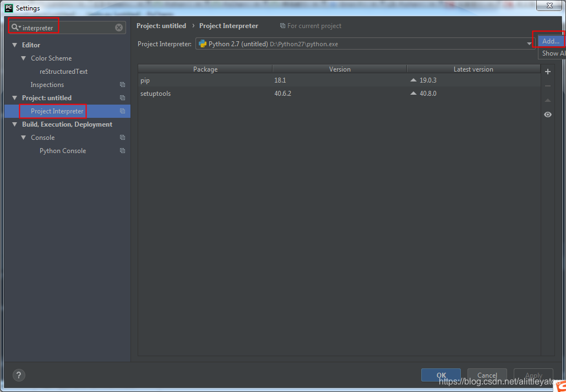Screen dimensions: 566x392
Task: Click project-level icon next to Console
Action: (122, 138)
